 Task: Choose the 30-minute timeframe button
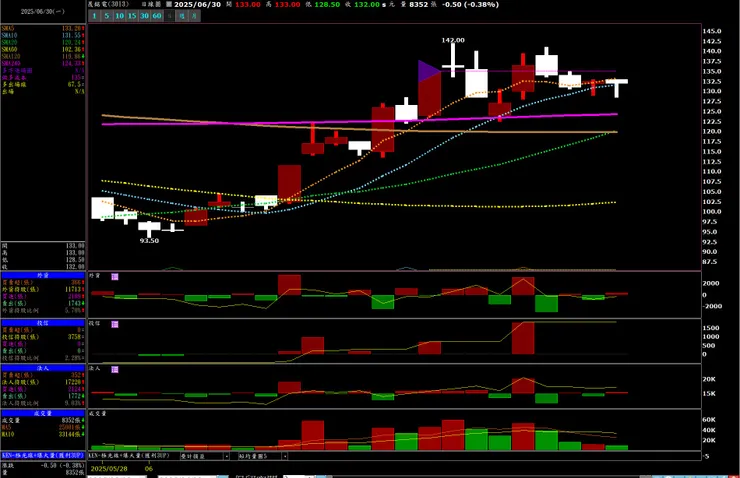(x=144, y=16)
